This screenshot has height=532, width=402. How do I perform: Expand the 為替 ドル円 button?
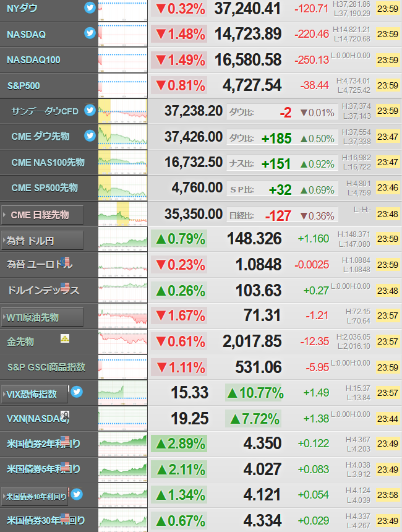43,241
